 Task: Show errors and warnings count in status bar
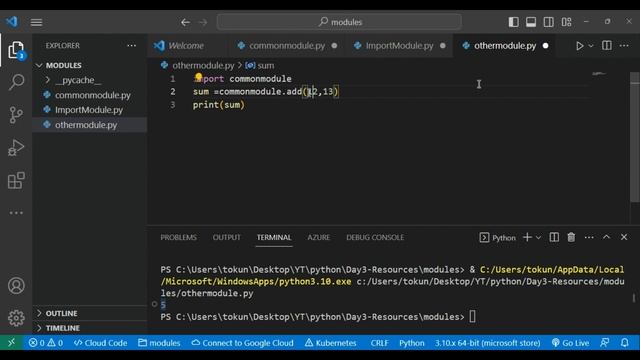[46, 343]
